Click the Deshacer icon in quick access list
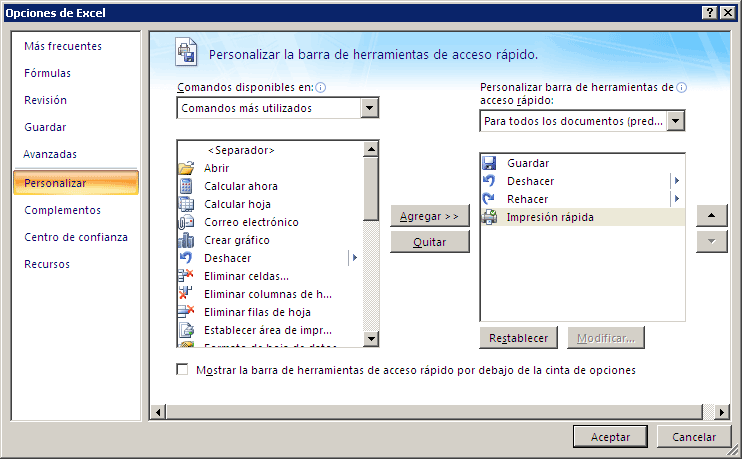Image resolution: width=742 pixels, height=459 pixels. (489, 181)
